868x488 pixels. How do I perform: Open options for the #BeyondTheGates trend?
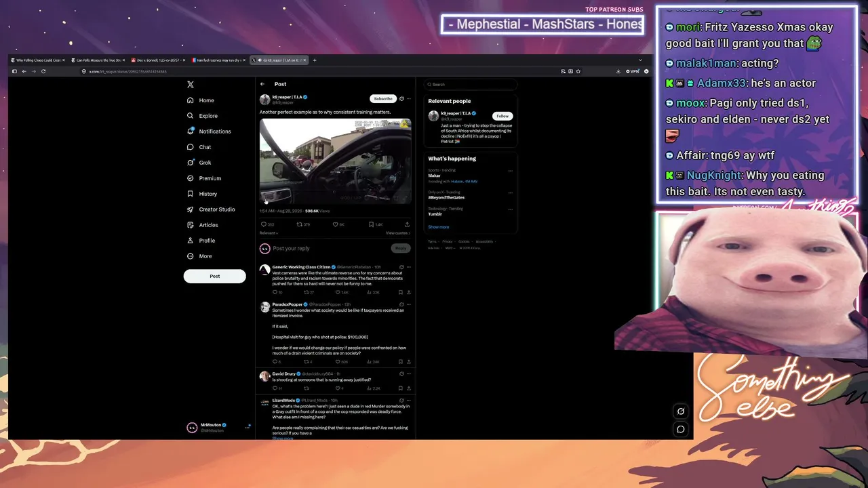click(x=511, y=192)
